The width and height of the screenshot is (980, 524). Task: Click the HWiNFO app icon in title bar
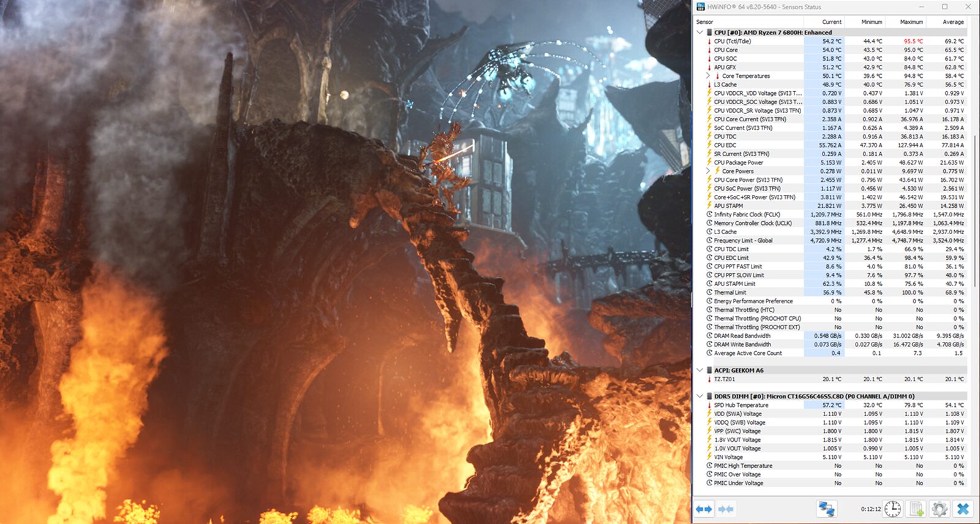tap(701, 7)
